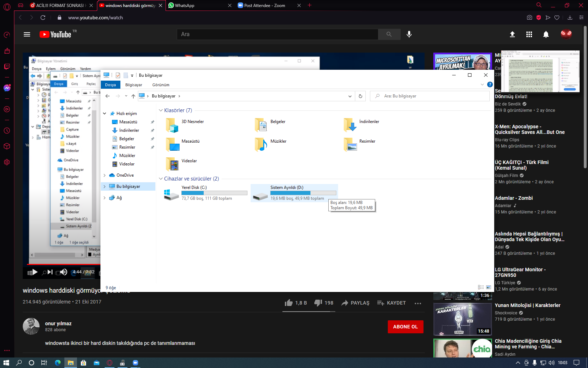
Task: Open history clock in Opera sidebar
Action: coord(7,131)
